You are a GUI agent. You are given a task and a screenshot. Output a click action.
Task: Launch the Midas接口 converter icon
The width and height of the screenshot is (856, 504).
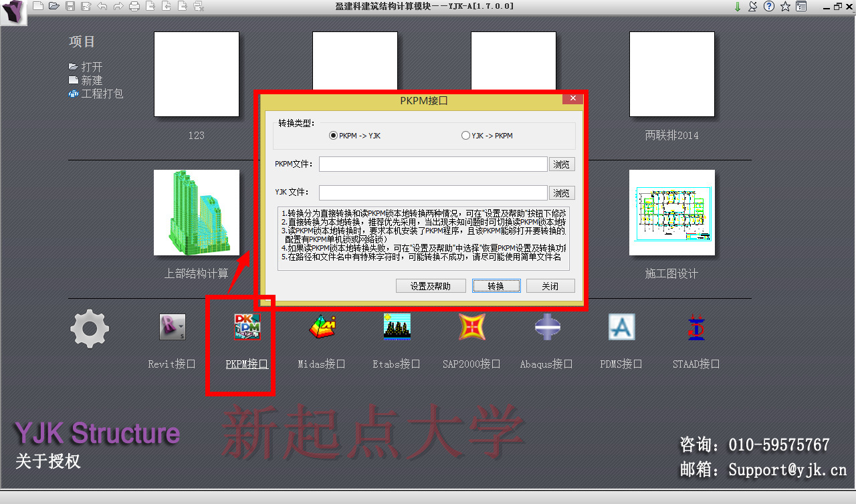tap(322, 327)
